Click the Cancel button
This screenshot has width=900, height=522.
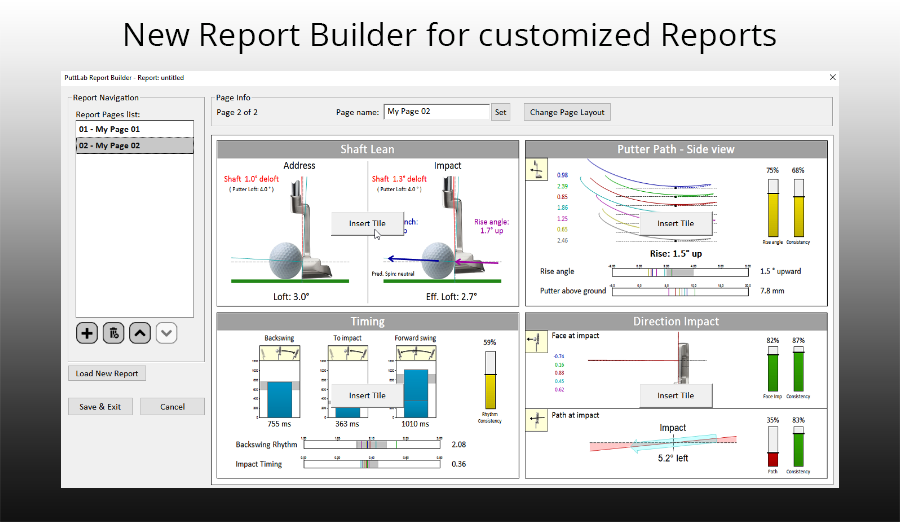pyautogui.click(x=172, y=407)
